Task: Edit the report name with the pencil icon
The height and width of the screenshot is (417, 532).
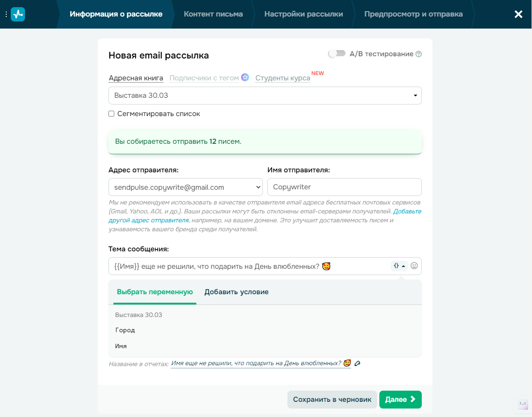Action: pos(357,363)
